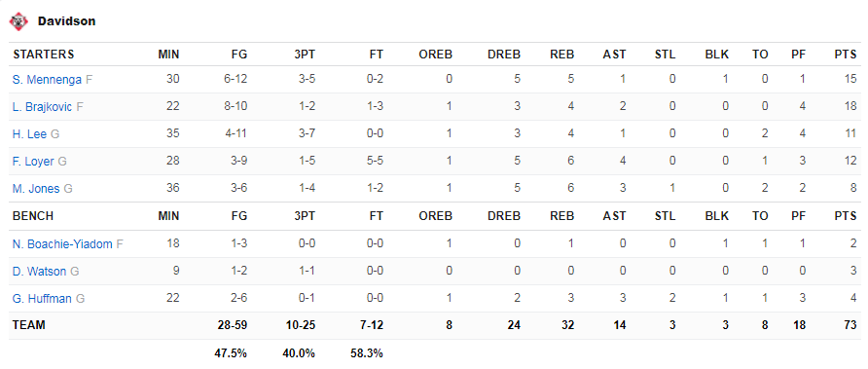Open L. Brajkovic player link
The image size is (868, 369).
tap(42, 107)
